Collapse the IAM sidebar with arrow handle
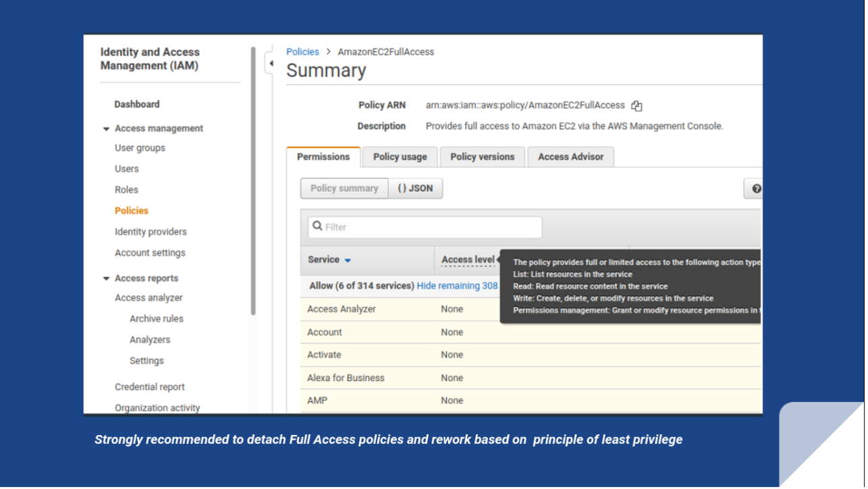 (x=271, y=63)
